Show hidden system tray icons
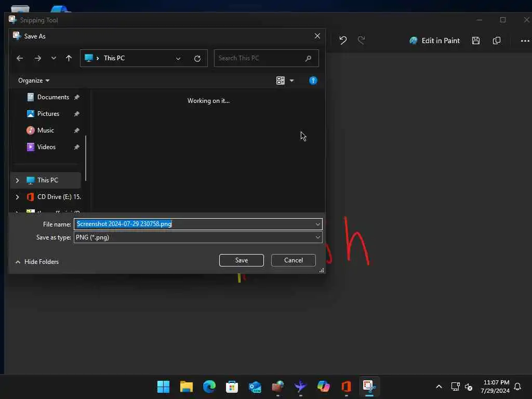This screenshot has width=532, height=399. coord(438,387)
